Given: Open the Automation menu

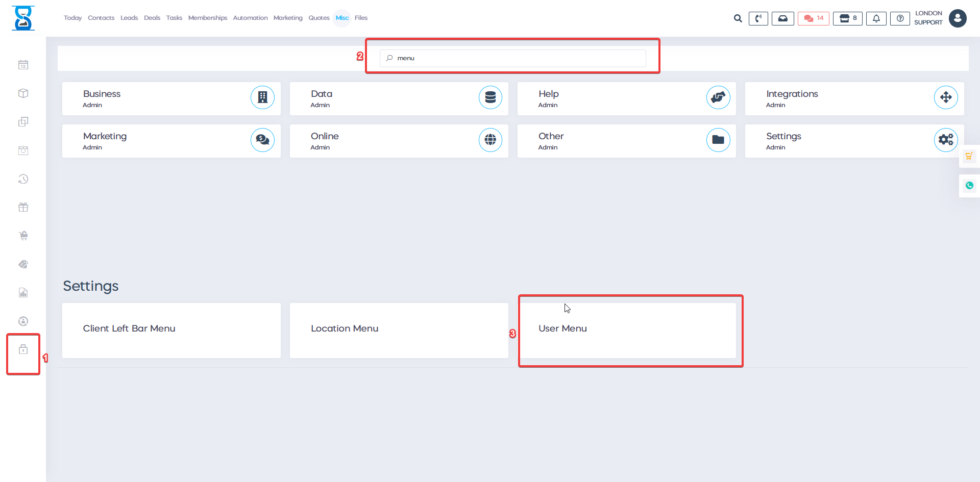Looking at the screenshot, I should tap(250, 18).
